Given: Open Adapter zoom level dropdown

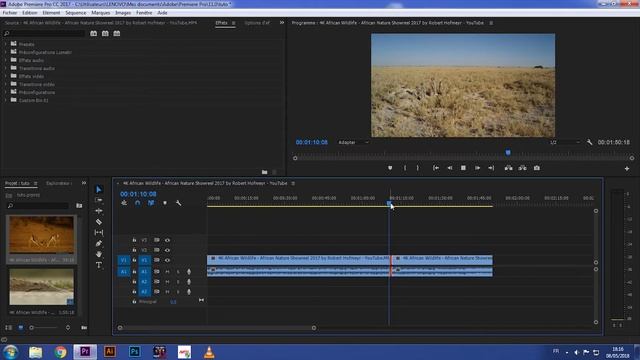Looking at the screenshot, I should 353,142.
